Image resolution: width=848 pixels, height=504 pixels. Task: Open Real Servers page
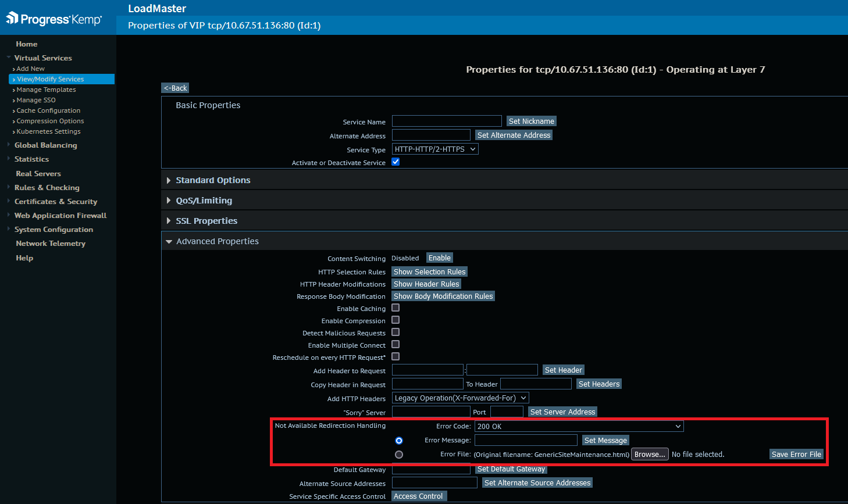pyautogui.click(x=38, y=174)
